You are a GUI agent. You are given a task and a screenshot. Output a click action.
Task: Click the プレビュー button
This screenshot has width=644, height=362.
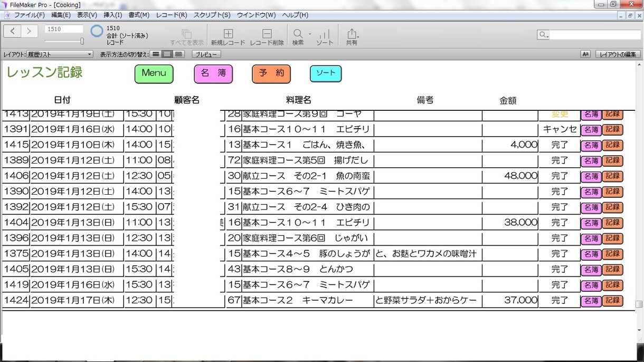click(x=206, y=54)
